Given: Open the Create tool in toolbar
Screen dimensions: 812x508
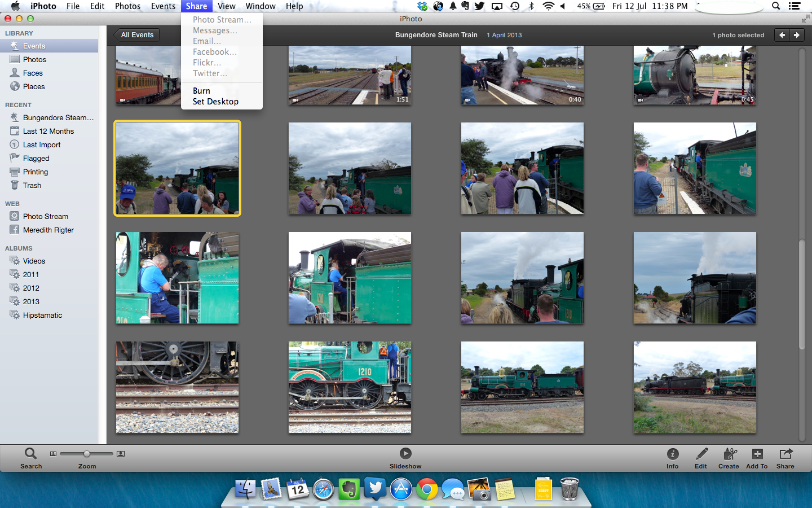Looking at the screenshot, I should point(729,454).
